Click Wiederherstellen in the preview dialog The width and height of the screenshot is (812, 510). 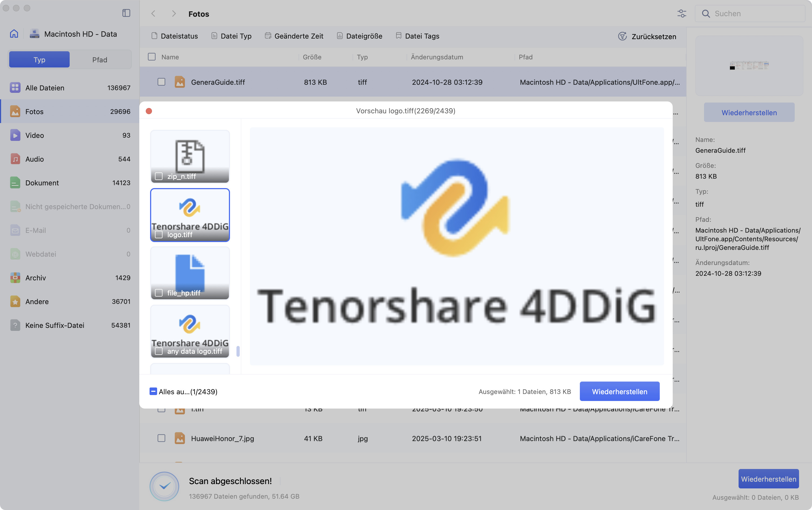620,391
